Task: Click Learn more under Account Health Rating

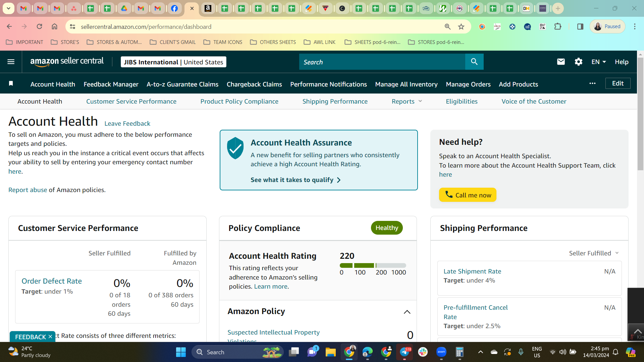Action: pos(271,286)
